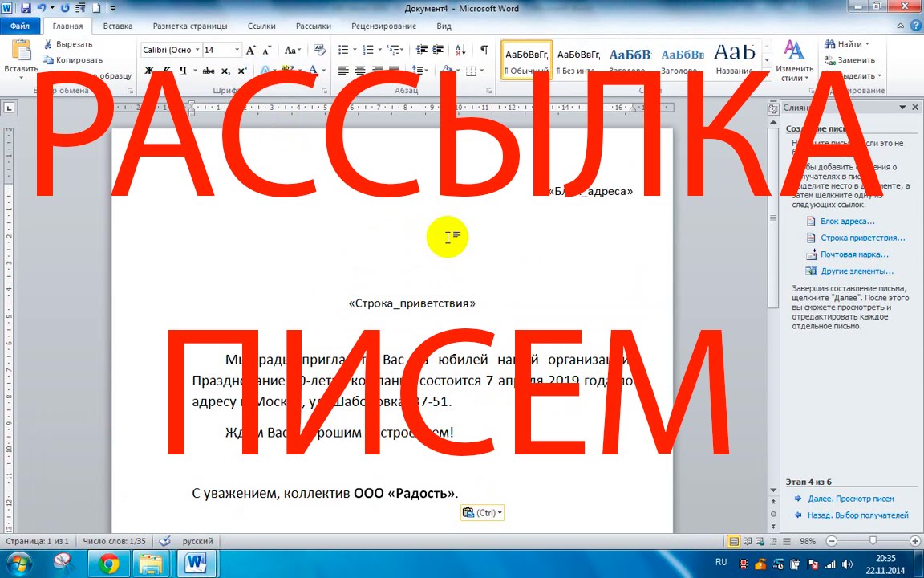
Task: Click the Undo arrow icon
Action: click(x=41, y=8)
